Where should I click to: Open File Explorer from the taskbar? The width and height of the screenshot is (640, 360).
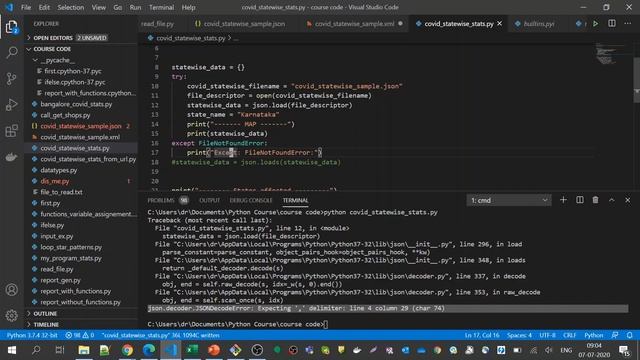(84, 350)
